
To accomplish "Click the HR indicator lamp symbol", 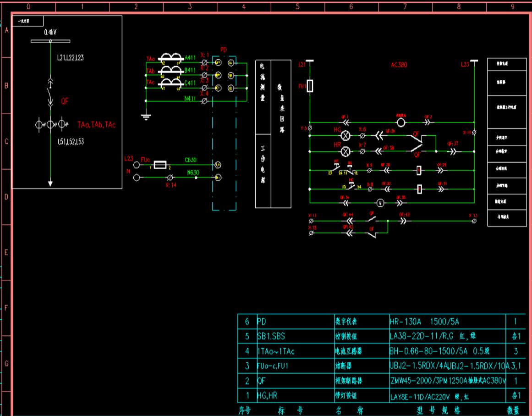I will pos(347,150).
